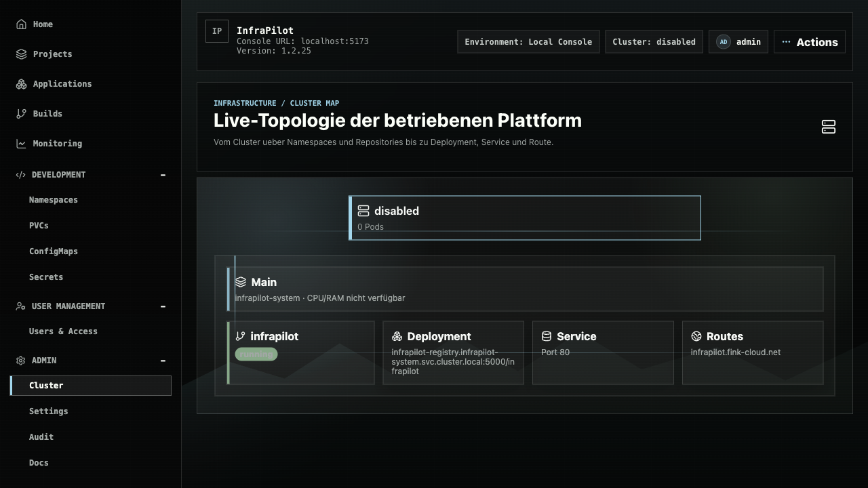The width and height of the screenshot is (868, 488).
Task: Click the globe icon in Routes card
Action: pyautogui.click(x=696, y=336)
